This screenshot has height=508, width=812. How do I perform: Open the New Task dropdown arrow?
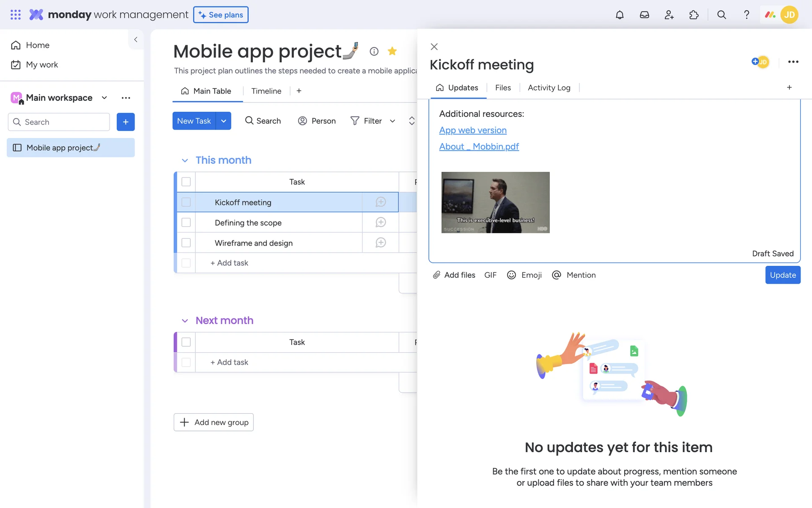(224, 121)
